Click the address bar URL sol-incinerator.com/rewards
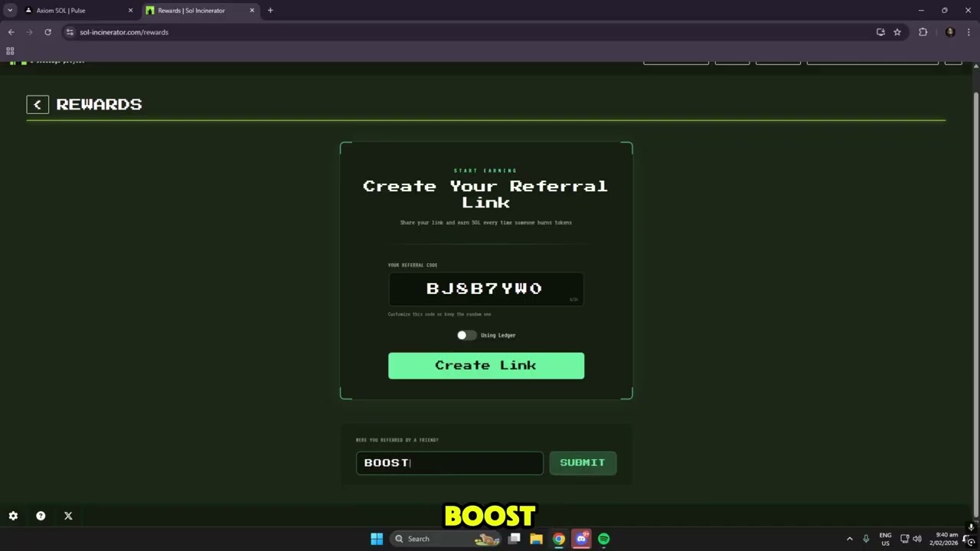Viewport: 980px width, 551px height. coord(124,32)
